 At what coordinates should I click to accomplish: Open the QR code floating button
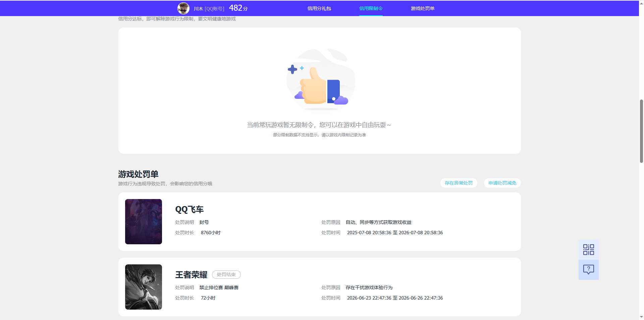[588, 250]
